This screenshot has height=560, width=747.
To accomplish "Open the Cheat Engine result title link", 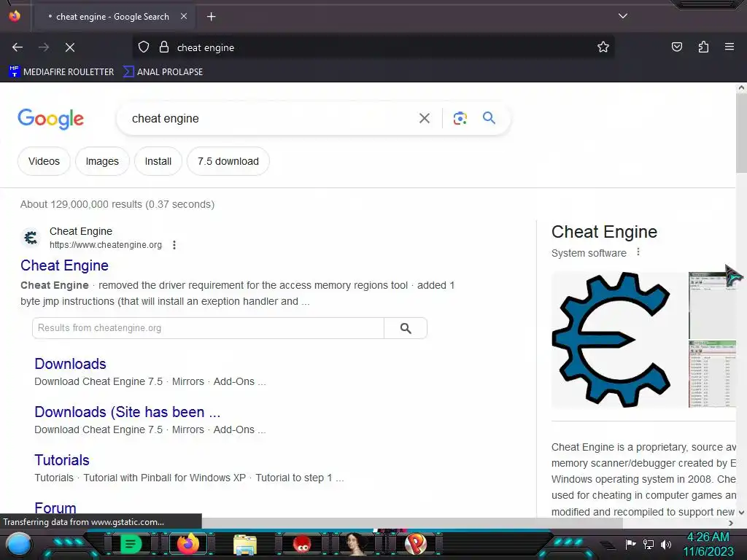I will [64, 265].
